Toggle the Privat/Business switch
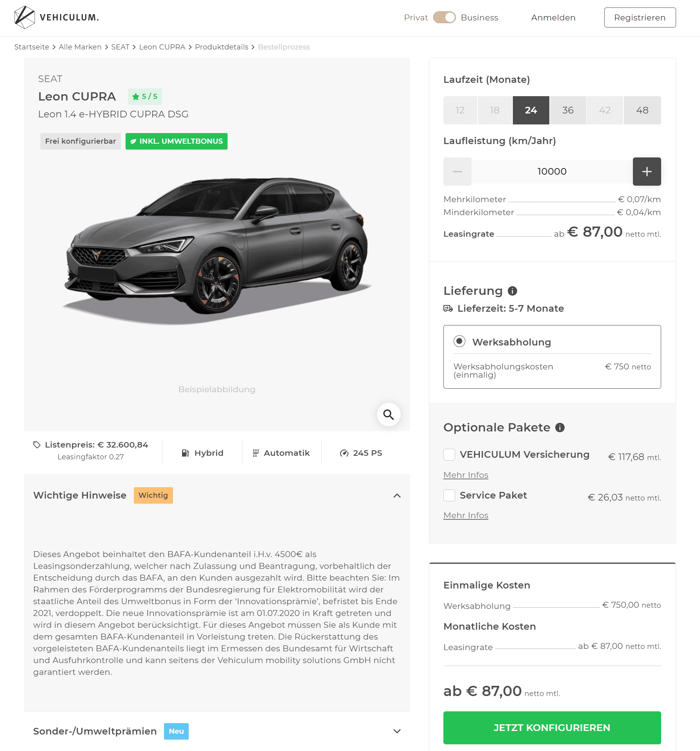The width and height of the screenshot is (700, 751). click(x=444, y=18)
